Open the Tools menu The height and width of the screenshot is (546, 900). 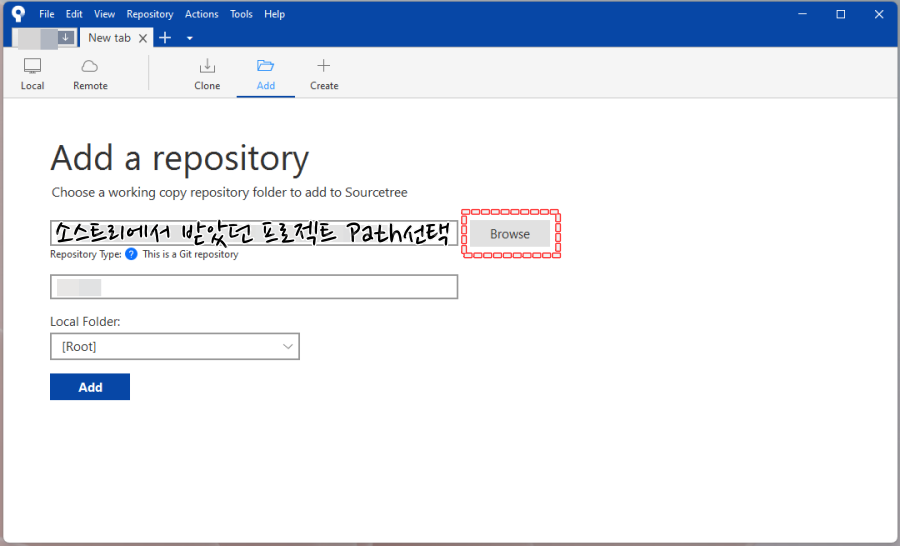coord(241,14)
